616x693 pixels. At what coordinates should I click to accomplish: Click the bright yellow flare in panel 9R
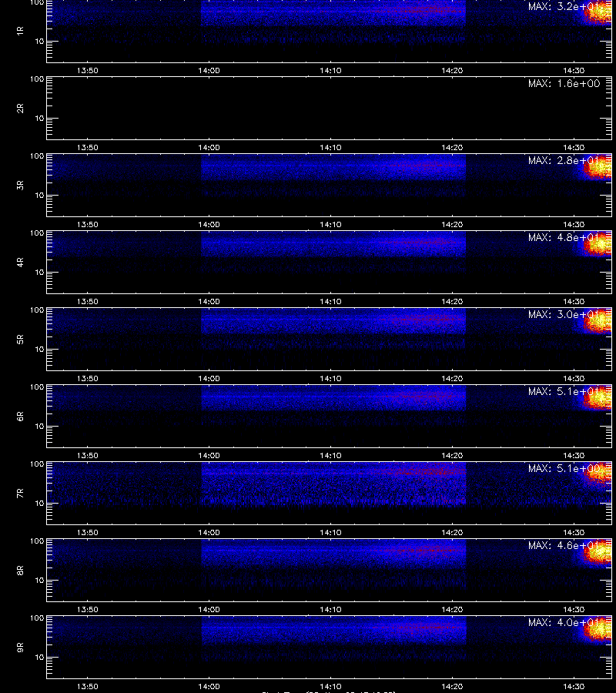(x=598, y=629)
